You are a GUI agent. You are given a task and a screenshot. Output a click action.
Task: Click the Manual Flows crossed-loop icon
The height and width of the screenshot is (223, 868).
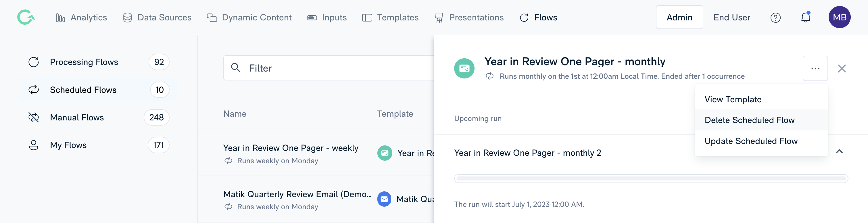click(34, 118)
